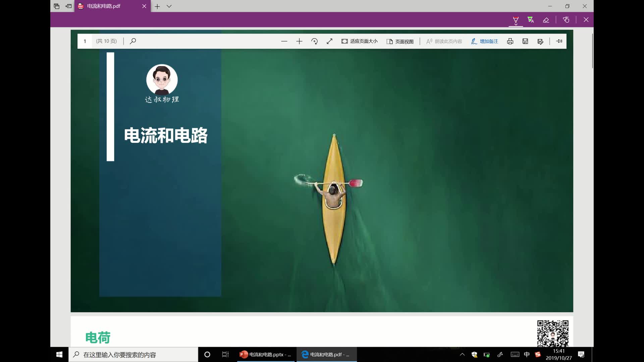Open the browser tab list dropdown
This screenshot has width=644, height=362.
(x=169, y=6)
